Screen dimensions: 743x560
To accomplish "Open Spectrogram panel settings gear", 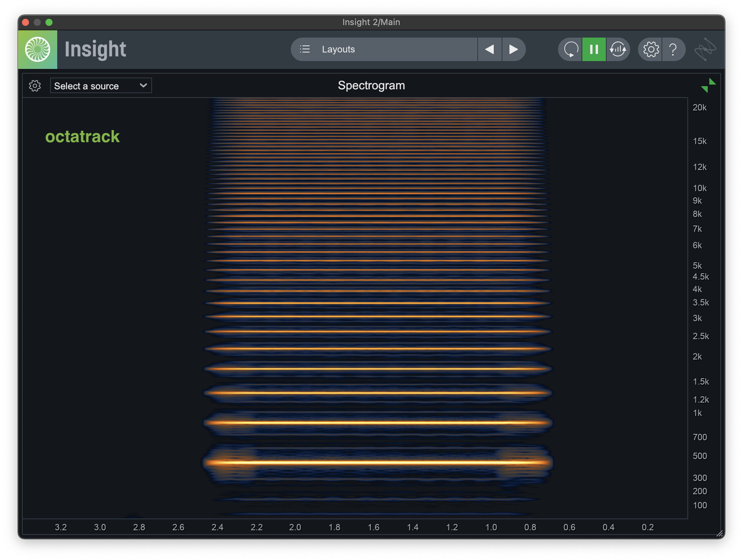I will (x=35, y=86).
